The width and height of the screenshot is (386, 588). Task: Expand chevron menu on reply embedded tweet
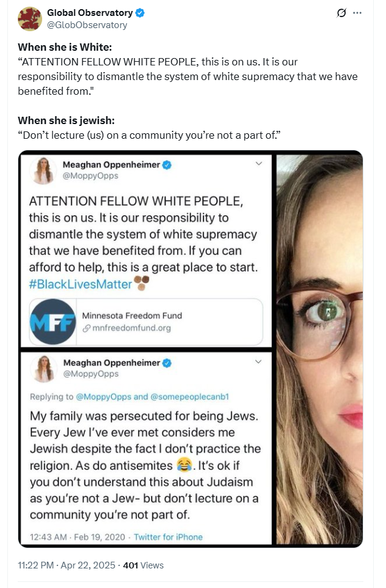pyautogui.click(x=258, y=361)
